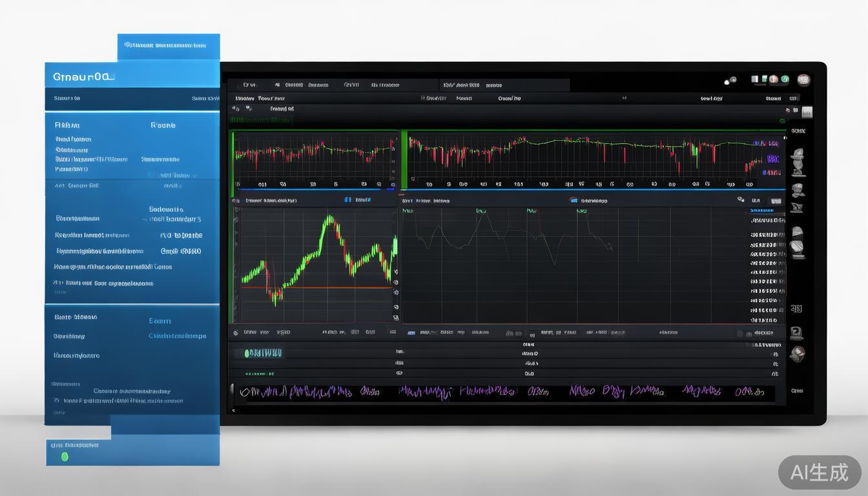
Task: Click the monitor icon in the right sidebar
Action: (x=796, y=333)
